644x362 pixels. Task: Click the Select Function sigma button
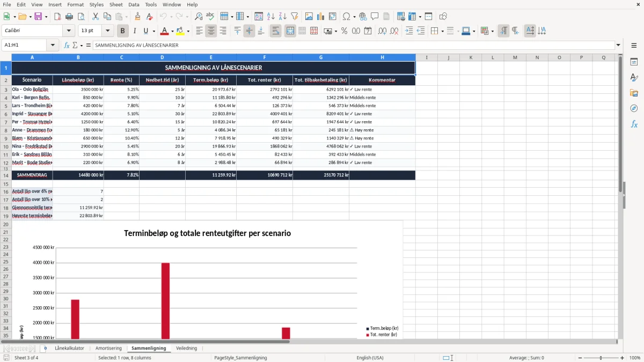pyautogui.click(x=75, y=46)
